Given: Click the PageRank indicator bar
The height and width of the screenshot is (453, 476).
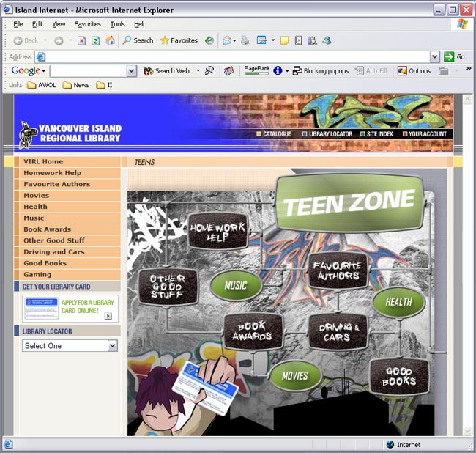Looking at the screenshot, I should (256, 73).
